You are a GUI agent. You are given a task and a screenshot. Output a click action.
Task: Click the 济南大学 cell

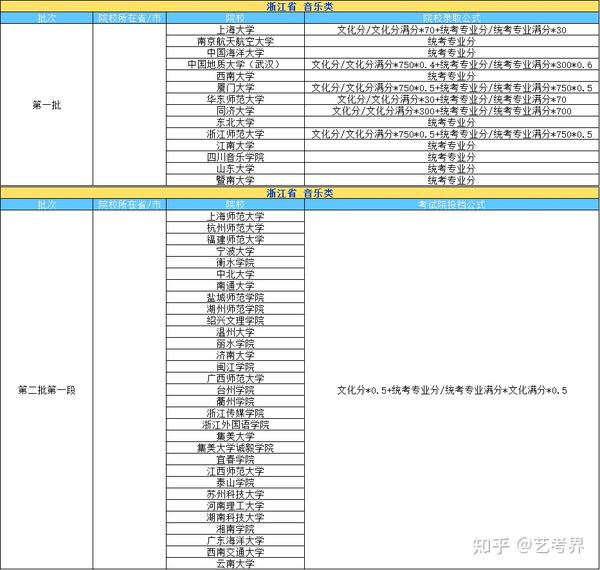[235, 355]
